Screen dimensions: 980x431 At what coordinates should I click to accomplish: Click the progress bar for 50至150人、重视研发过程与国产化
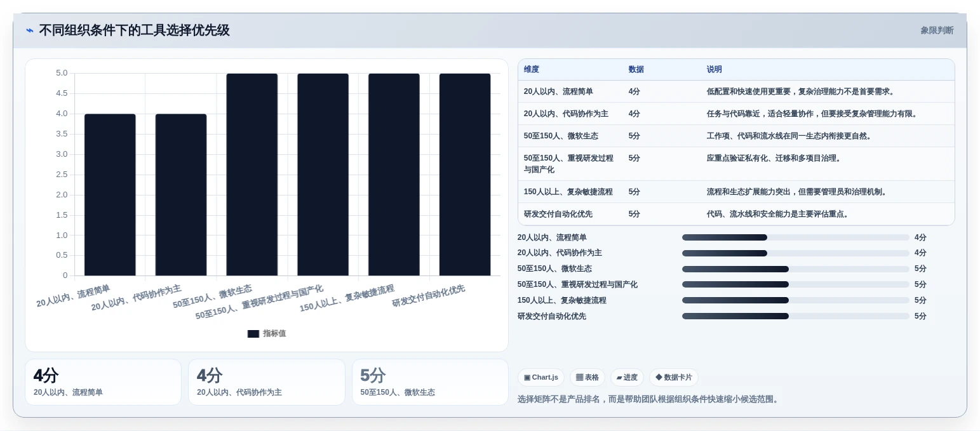(x=796, y=284)
